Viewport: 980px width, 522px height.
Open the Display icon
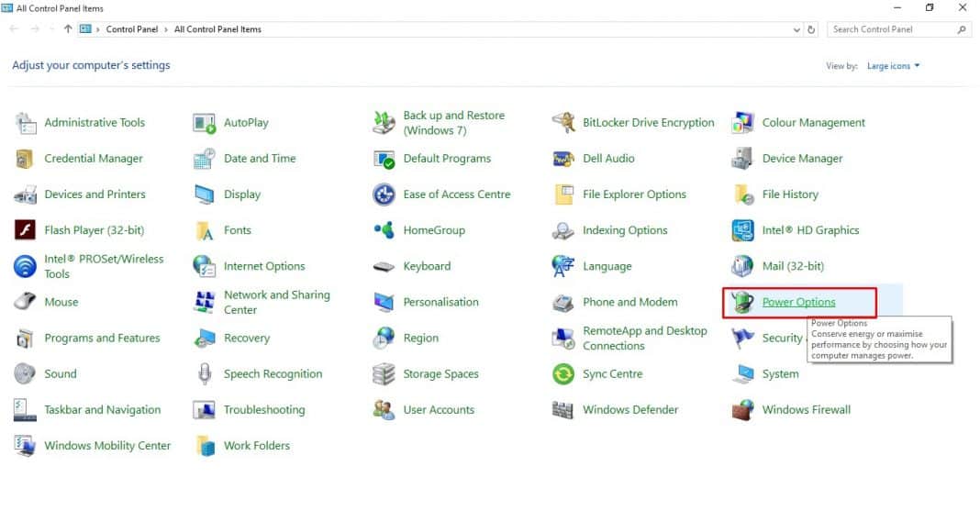tap(205, 195)
